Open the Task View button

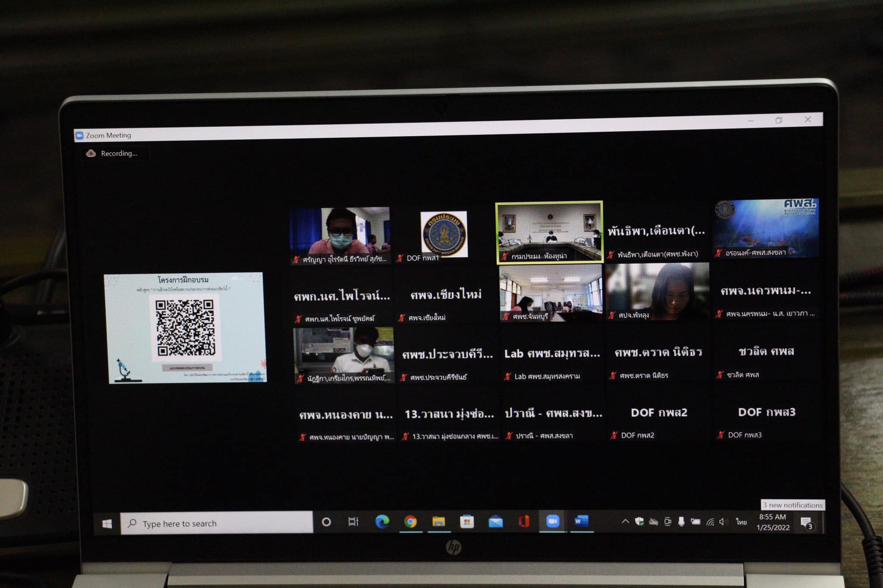(x=353, y=522)
